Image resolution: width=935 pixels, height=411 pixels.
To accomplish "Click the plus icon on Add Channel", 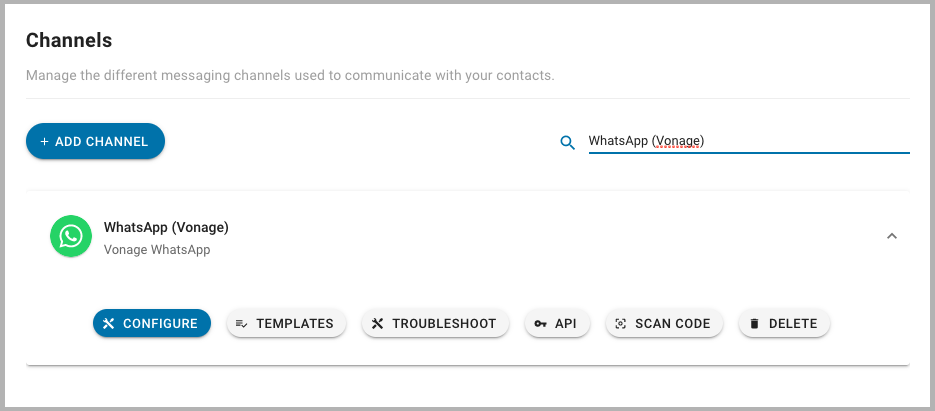I will (44, 141).
